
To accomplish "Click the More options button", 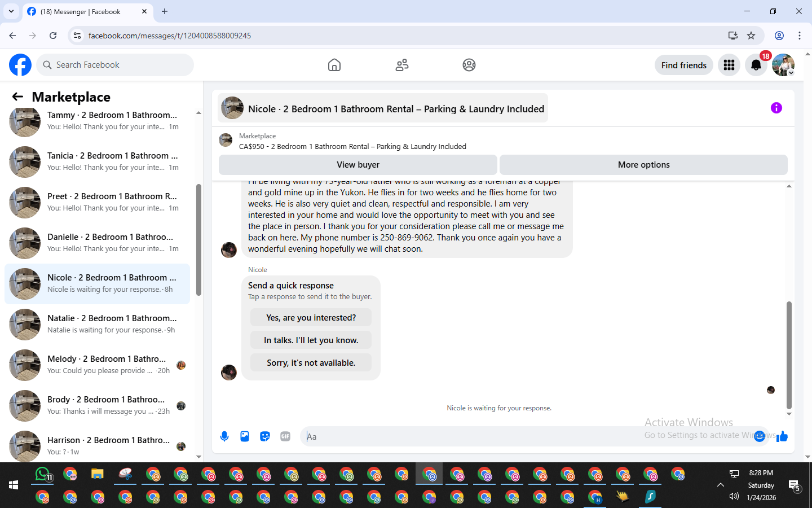I will [x=643, y=165].
